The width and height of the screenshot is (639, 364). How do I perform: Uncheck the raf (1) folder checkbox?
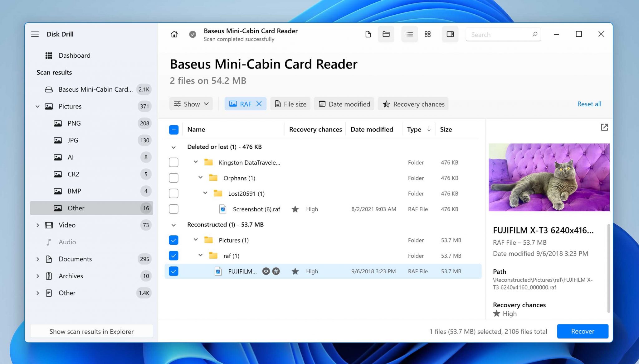pos(173,256)
